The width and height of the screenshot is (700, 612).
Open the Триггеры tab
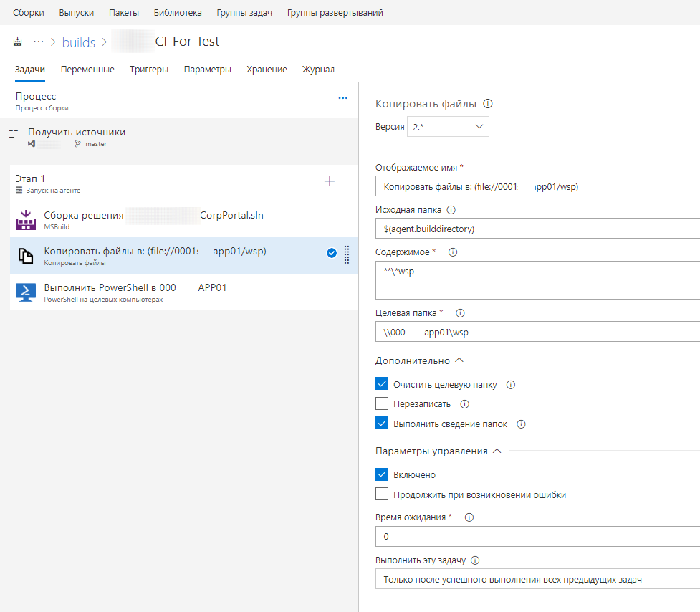pyautogui.click(x=149, y=70)
